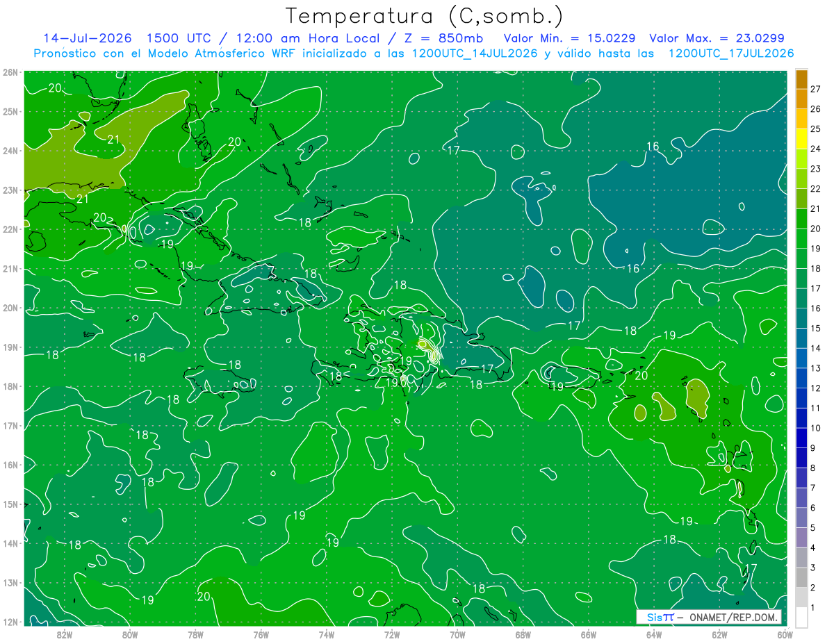Click the "23N" latitude axis label
The height and width of the screenshot is (644, 834).
coord(10,190)
